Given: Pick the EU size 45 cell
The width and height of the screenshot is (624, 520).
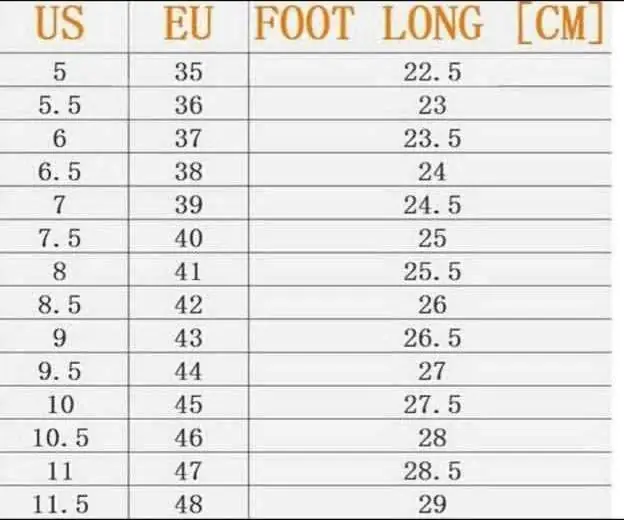Looking at the screenshot, I should pyautogui.click(x=188, y=405).
